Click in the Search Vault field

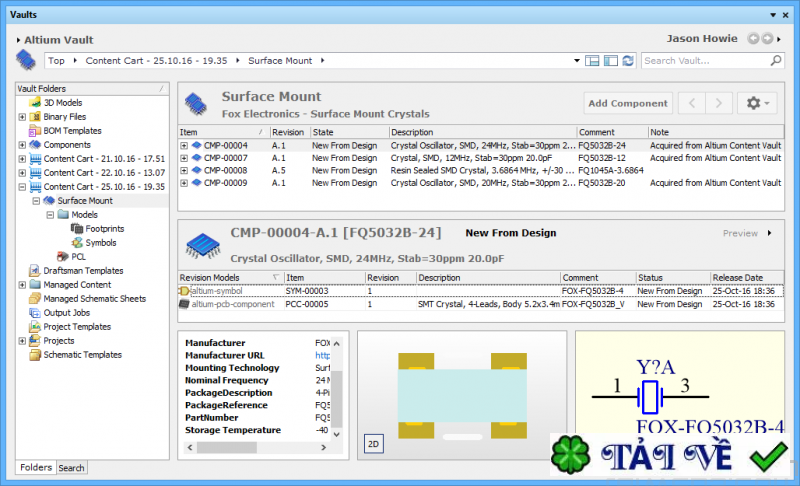pyautogui.click(x=700, y=61)
